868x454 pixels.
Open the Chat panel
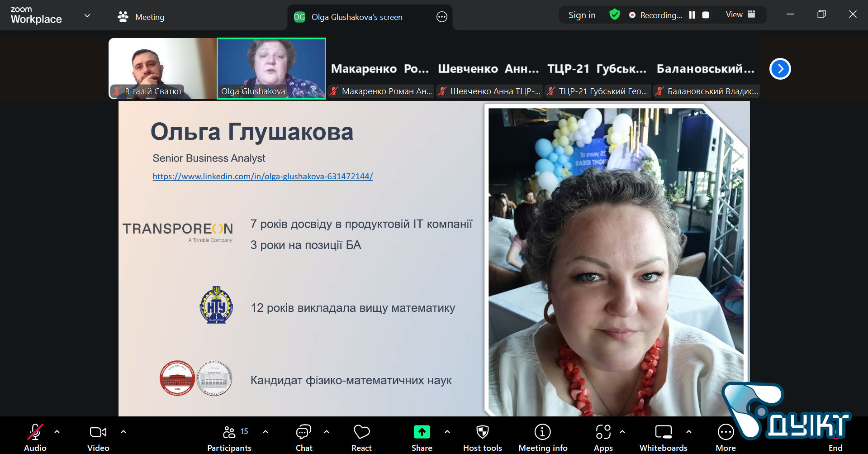[304, 433]
